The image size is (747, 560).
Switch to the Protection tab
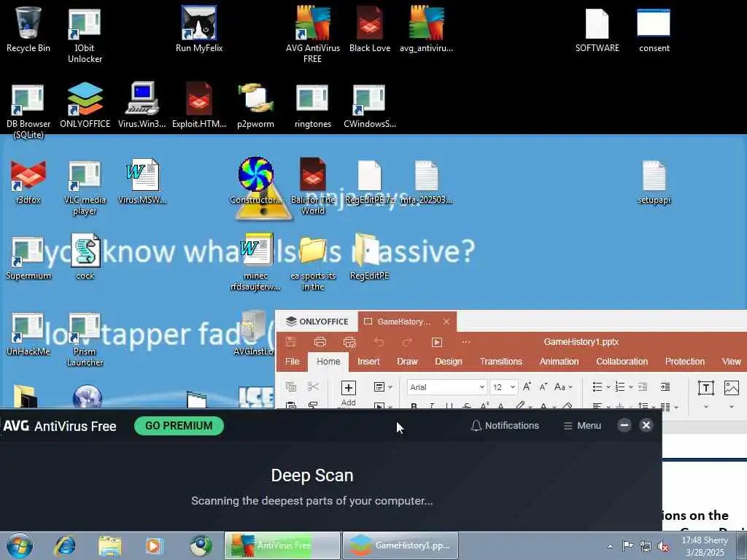(684, 362)
